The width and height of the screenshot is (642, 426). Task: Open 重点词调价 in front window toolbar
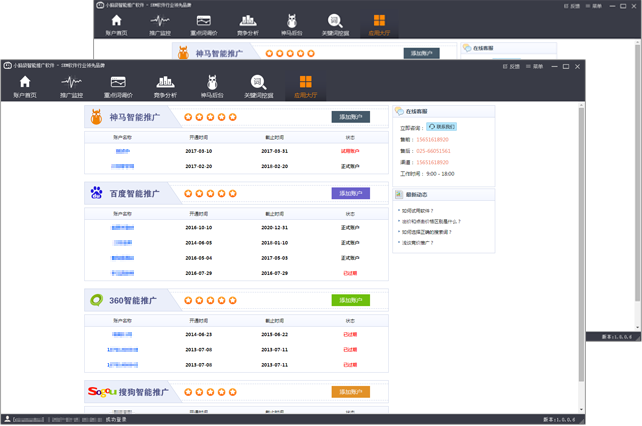(118, 86)
